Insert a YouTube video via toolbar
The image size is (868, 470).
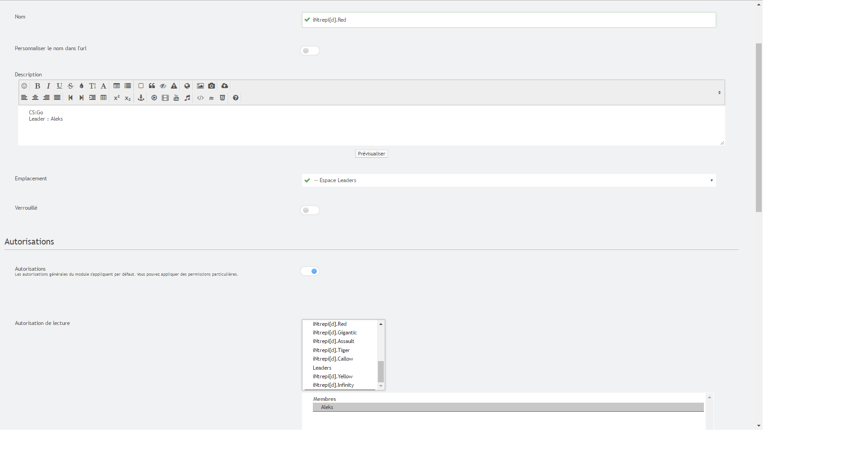tap(176, 98)
